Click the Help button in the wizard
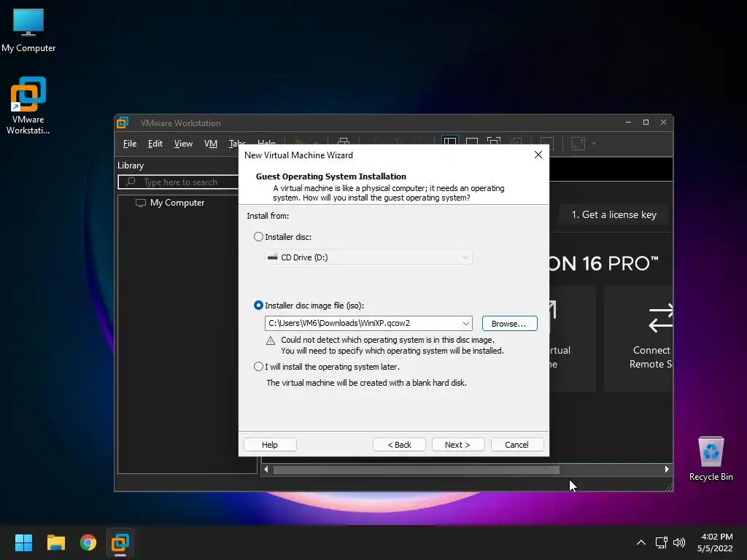 pos(270,444)
